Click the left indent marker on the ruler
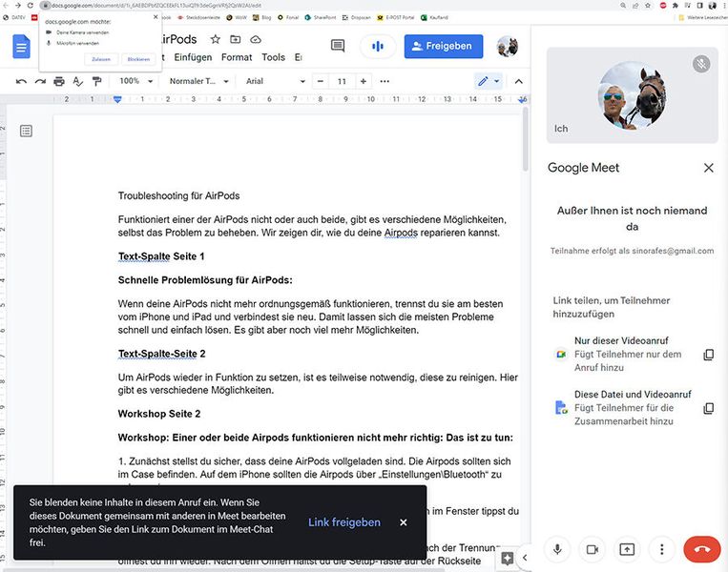The width and height of the screenshot is (728, 572). point(117,99)
